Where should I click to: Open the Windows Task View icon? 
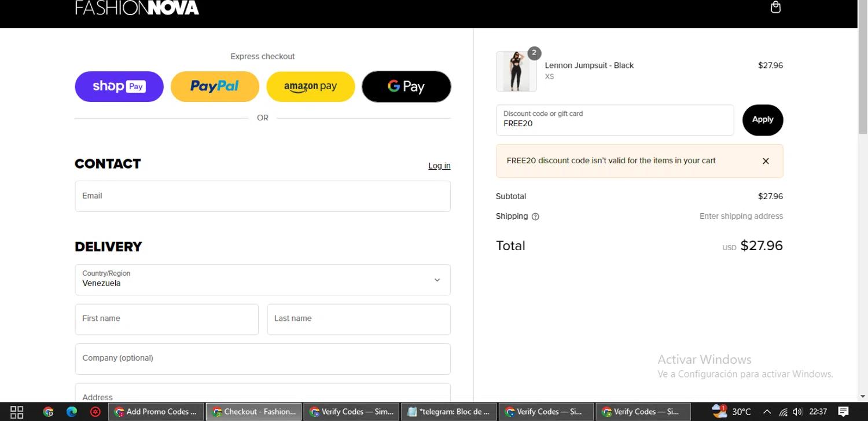pos(17,412)
